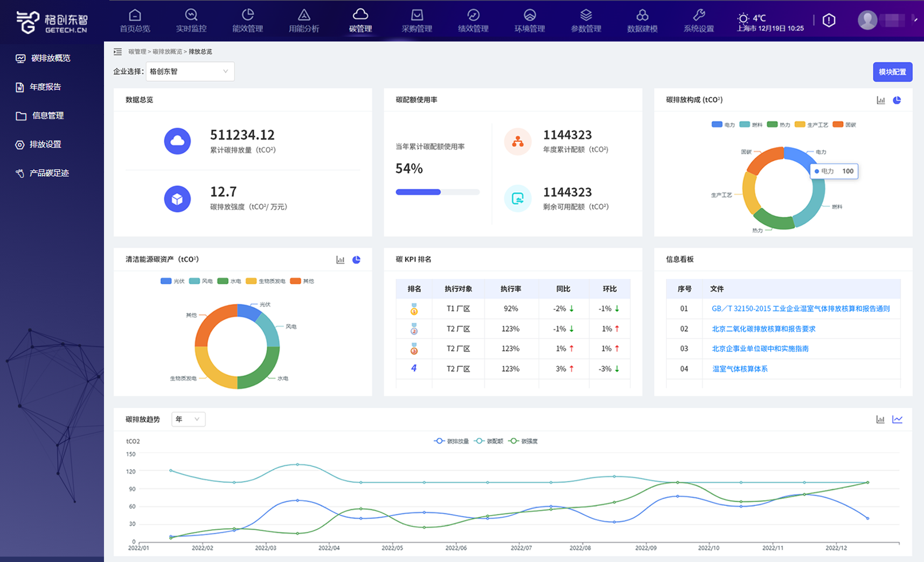
Task: Open user account dropdown arrow beside avatar
Action: click(915, 20)
